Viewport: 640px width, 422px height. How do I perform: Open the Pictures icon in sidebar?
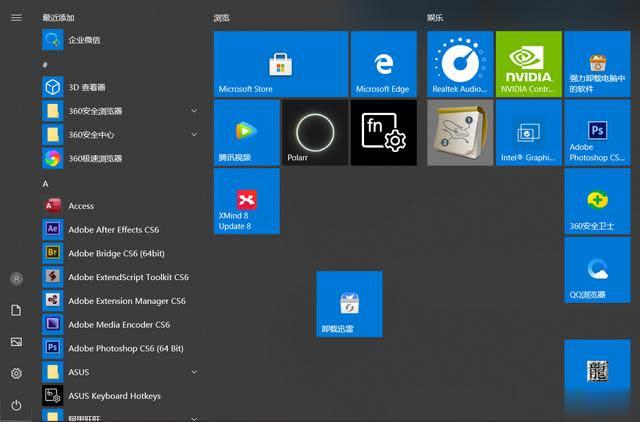16,342
